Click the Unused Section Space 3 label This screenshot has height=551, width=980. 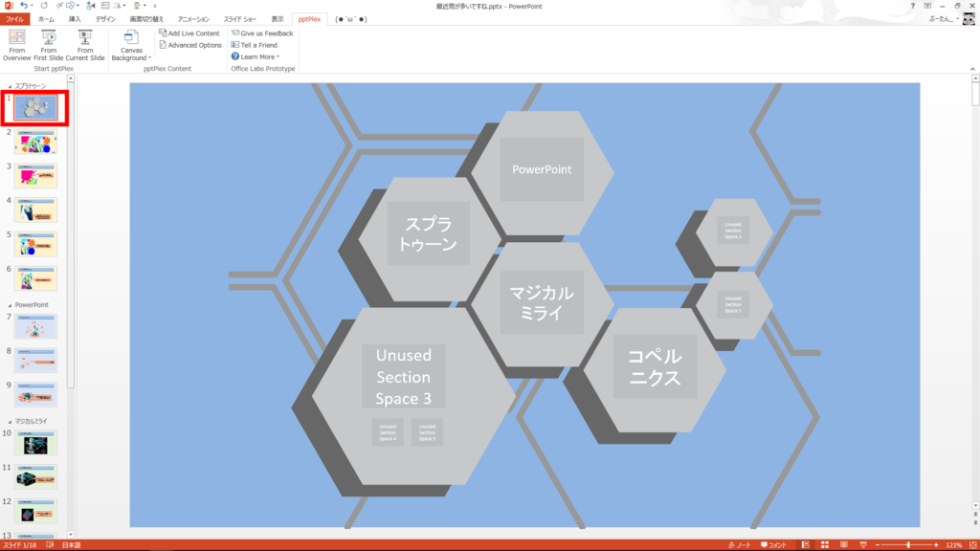(404, 377)
